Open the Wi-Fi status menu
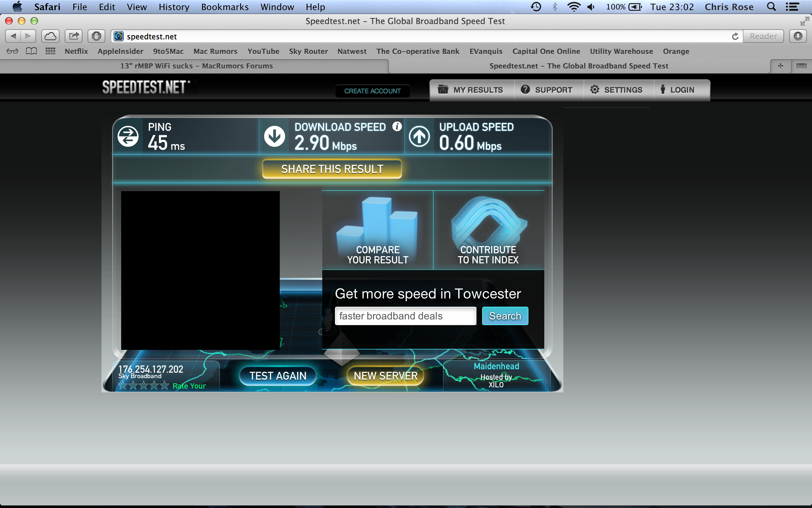The width and height of the screenshot is (812, 508). [x=574, y=7]
